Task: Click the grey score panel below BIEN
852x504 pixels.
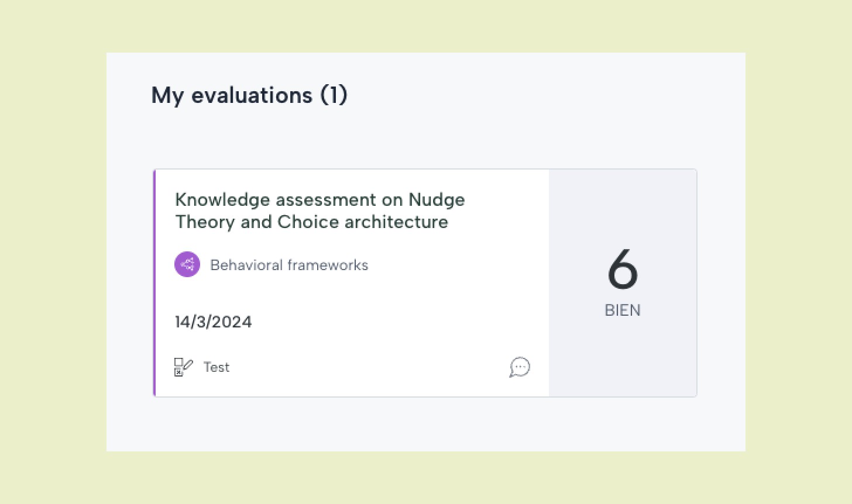Action: 623,357
